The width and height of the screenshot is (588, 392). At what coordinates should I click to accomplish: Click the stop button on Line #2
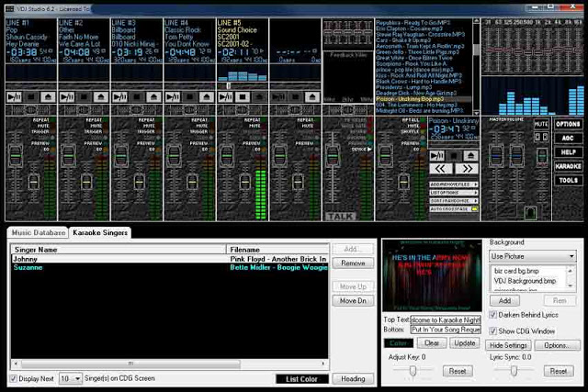click(x=84, y=97)
